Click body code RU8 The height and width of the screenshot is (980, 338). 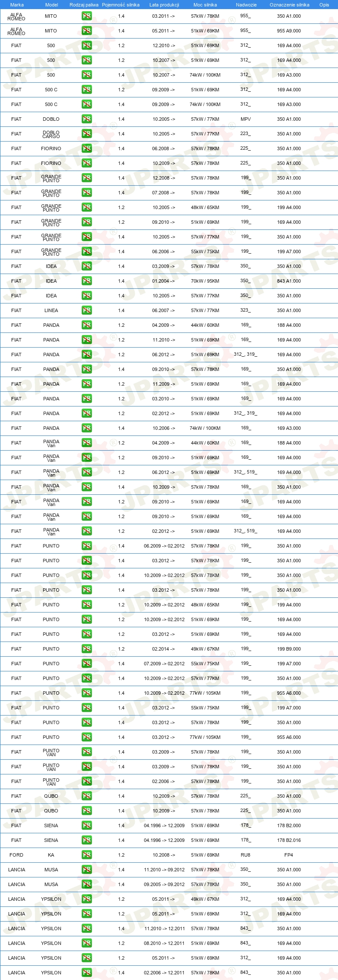[246, 855]
